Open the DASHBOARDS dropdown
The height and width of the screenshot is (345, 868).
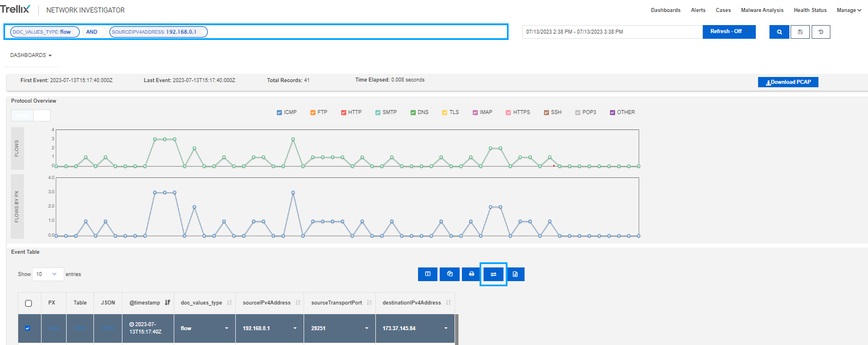[31, 55]
